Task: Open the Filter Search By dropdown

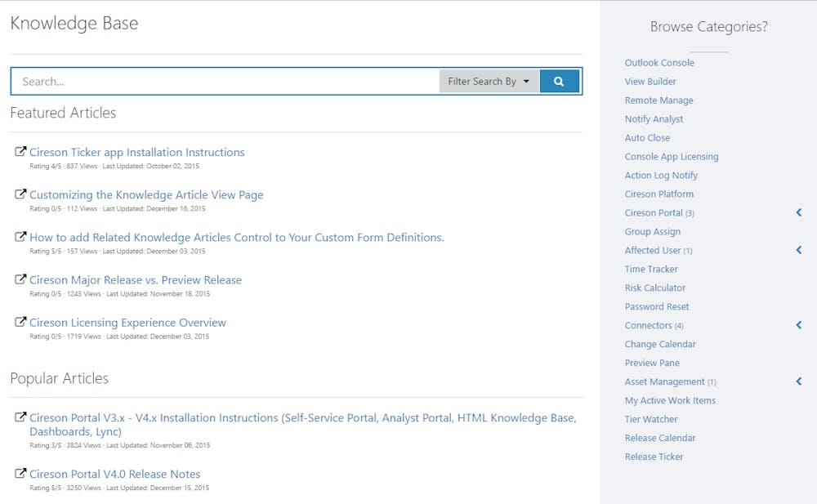Action: pos(489,81)
